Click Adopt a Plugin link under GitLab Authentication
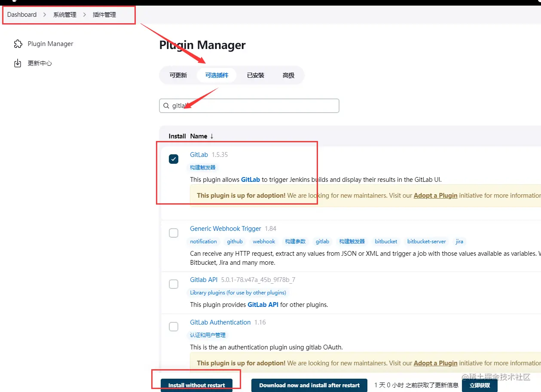The image size is (541, 392). click(435, 363)
